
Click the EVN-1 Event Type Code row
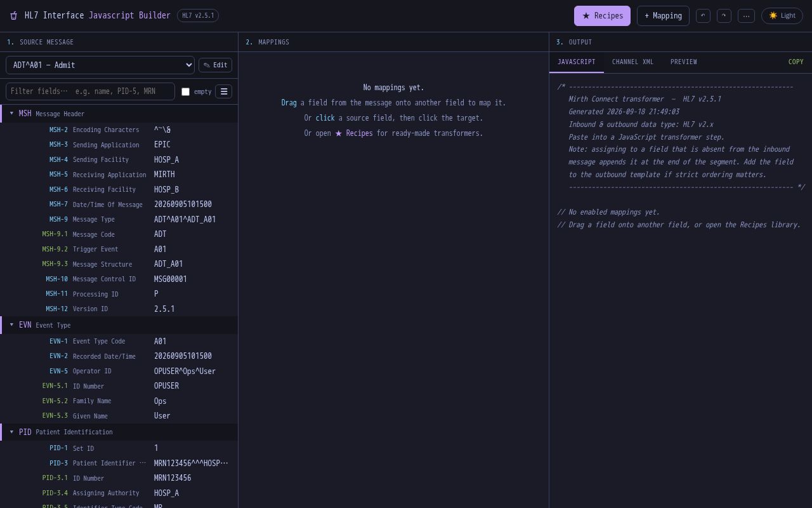pyautogui.click(x=119, y=341)
